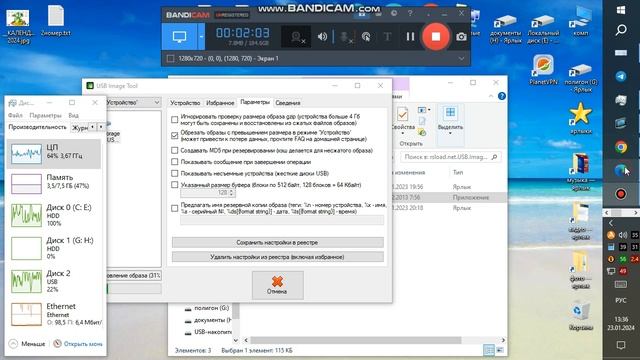Click Bandicam text overlay T icon
Image resolution: width=640 pixels, height=360 pixels.
pos(387,37)
